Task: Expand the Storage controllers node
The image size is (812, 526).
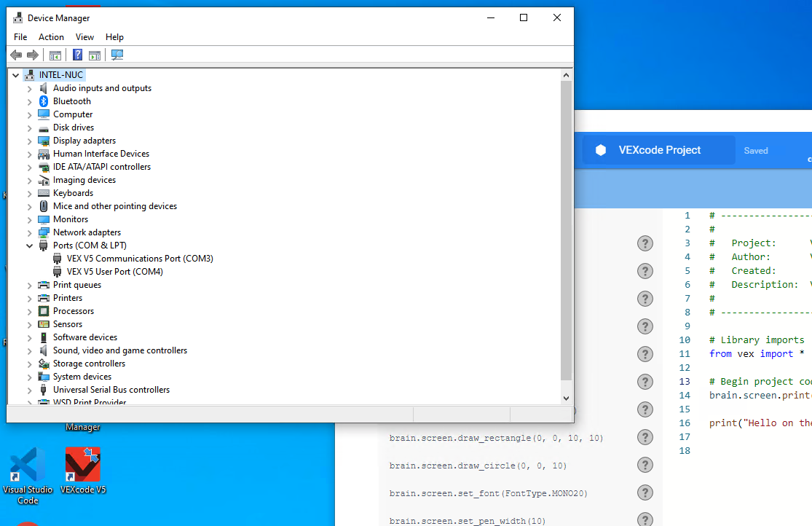Action: click(x=30, y=364)
